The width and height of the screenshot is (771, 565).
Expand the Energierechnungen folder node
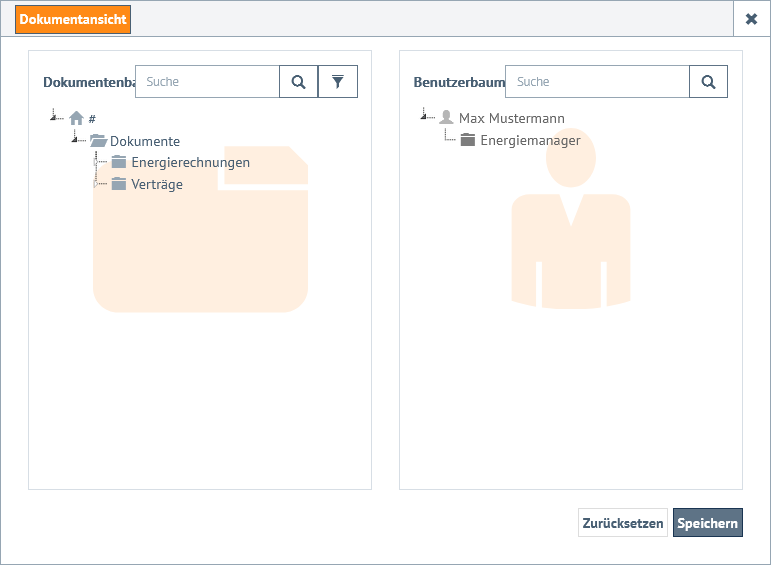(x=96, y=162)
